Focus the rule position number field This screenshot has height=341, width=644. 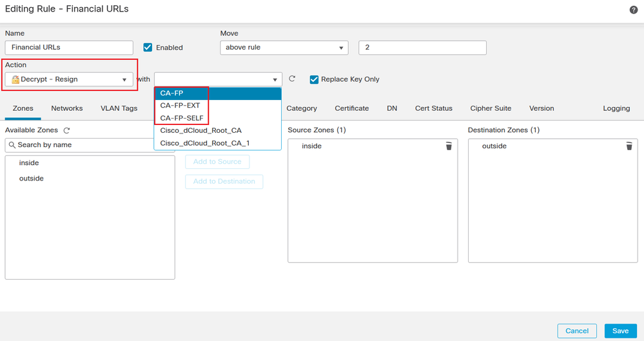tap(422, 48)
